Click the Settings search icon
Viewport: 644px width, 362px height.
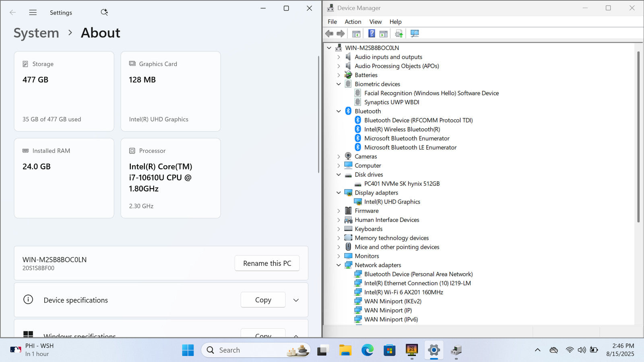[104, 12]
